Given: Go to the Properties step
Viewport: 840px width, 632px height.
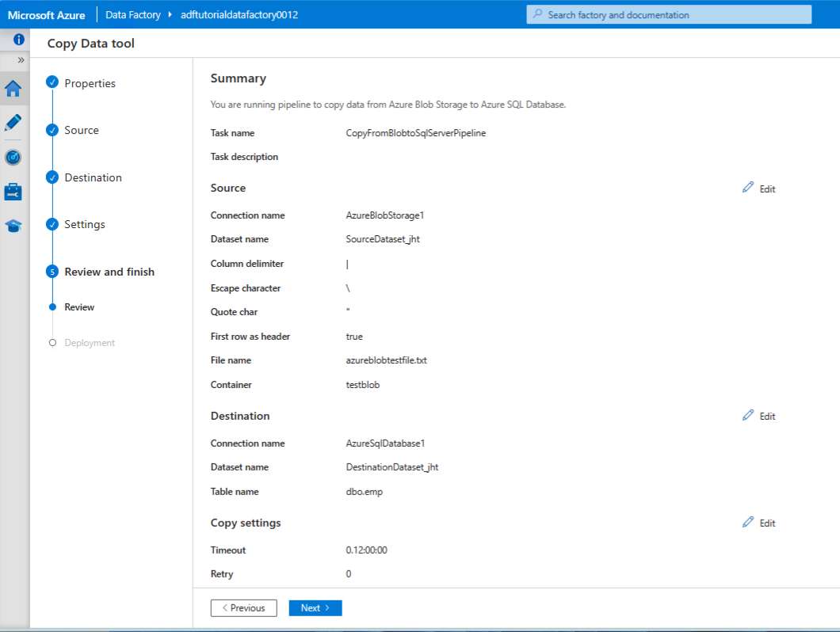Looking at the screenshot, I should click(90, 83).
